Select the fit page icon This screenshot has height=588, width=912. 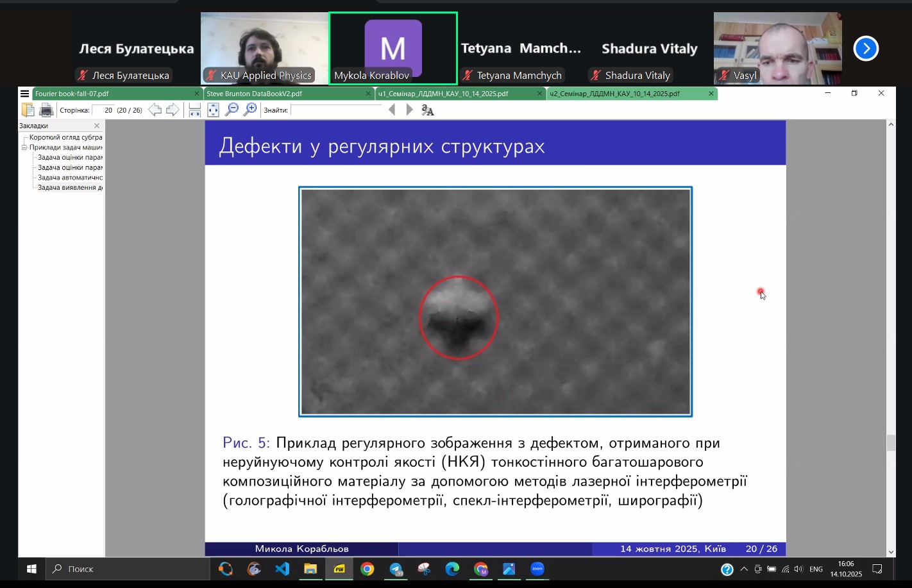click(x=213, y=110)
